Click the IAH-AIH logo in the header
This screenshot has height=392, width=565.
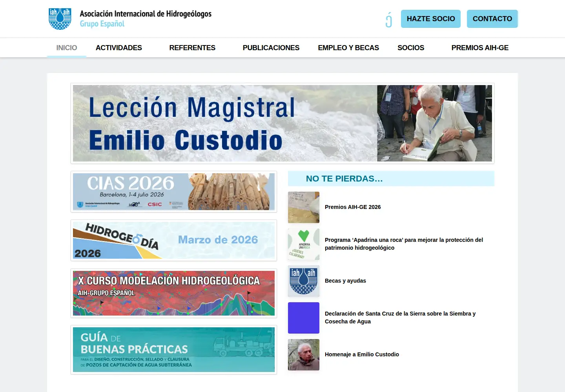(x=60, y=19)
